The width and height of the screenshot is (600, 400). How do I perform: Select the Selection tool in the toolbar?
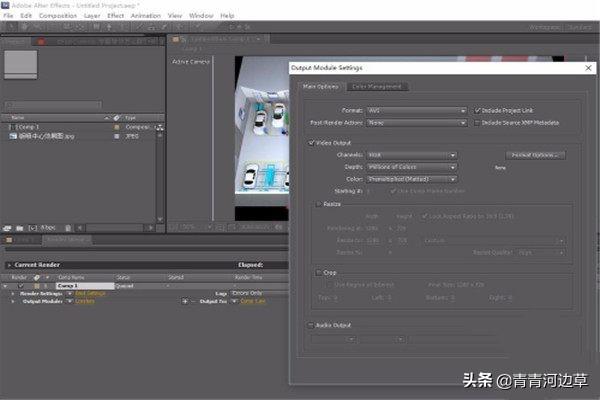pyautogui.click(x=11, y=27)
